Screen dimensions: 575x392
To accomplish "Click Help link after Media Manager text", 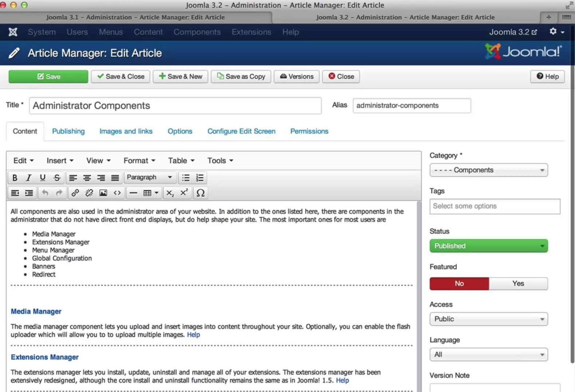I will click(x=193, y=335).
